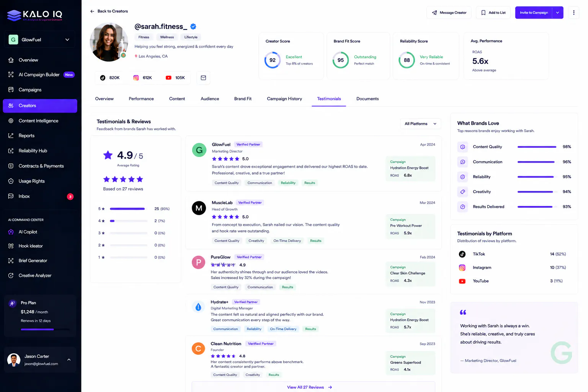Screen dimensions: 588x392
Task: Click the MuscleLab reviewer avatar
Action: [x=199, y=208]
